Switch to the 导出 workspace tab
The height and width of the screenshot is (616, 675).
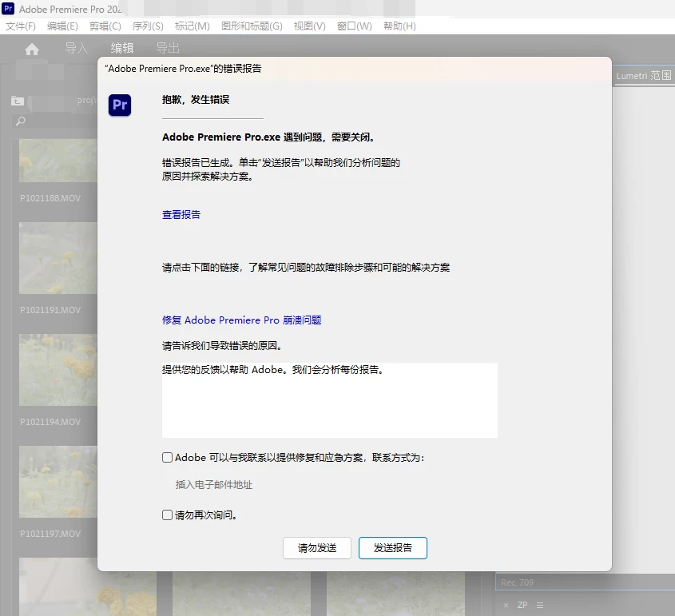168,48
